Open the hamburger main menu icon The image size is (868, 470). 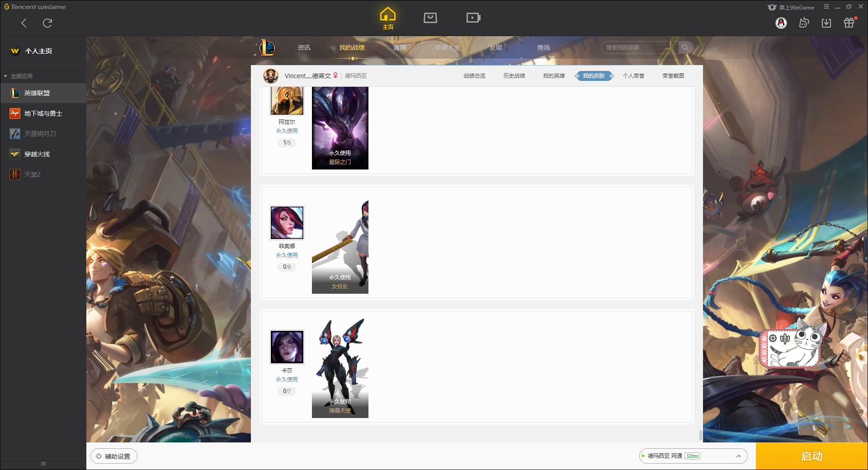tap(826, 7)
